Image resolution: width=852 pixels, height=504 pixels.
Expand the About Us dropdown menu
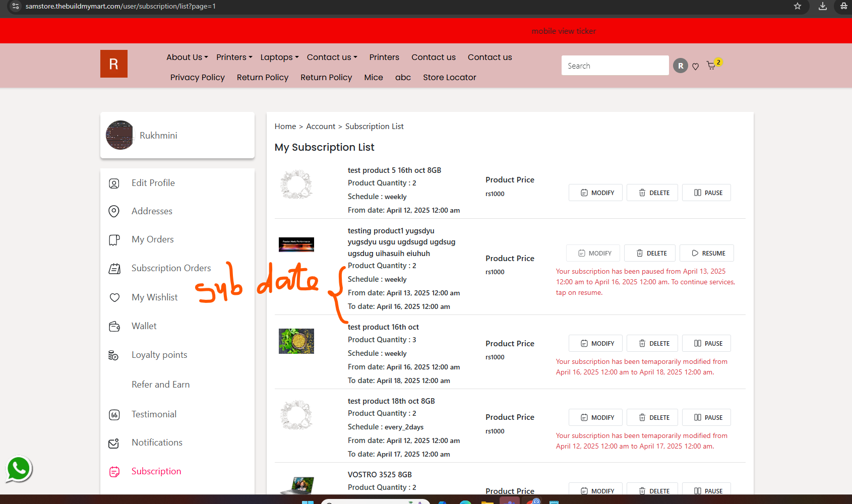187,57
